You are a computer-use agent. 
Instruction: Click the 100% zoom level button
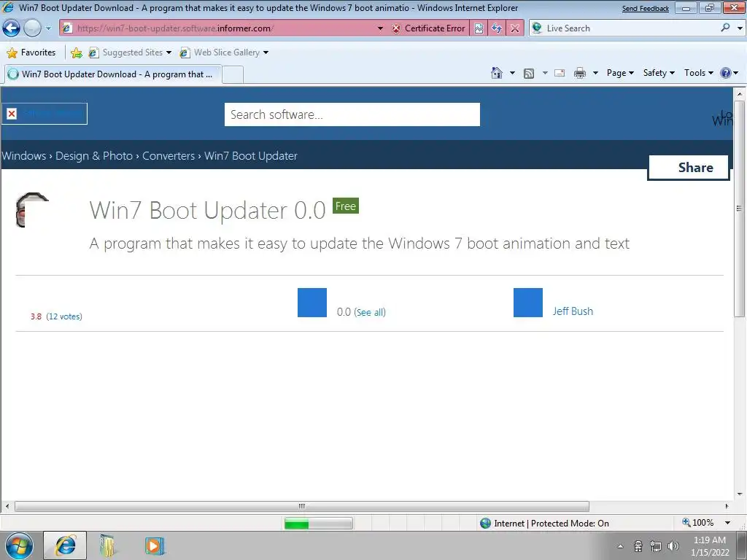(x=698, y=523)
